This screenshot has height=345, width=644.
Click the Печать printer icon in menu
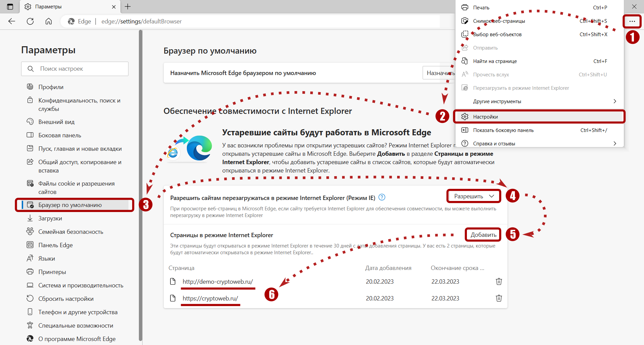[x=465, y=7]
